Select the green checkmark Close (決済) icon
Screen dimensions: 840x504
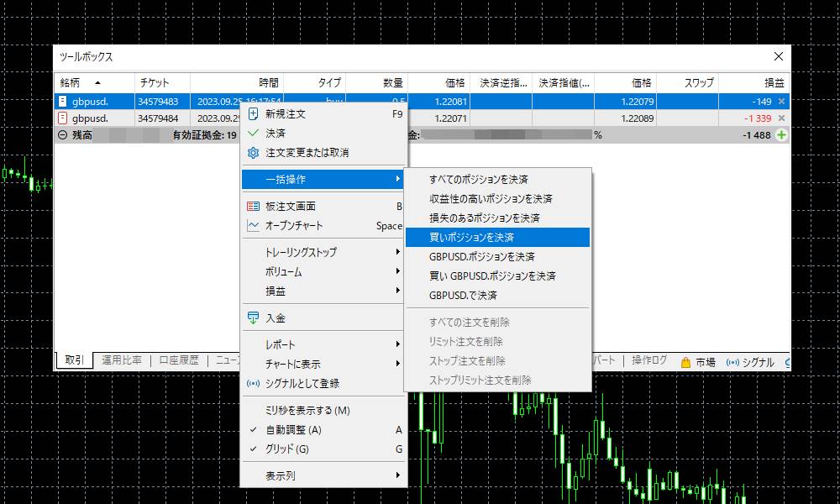255,133
